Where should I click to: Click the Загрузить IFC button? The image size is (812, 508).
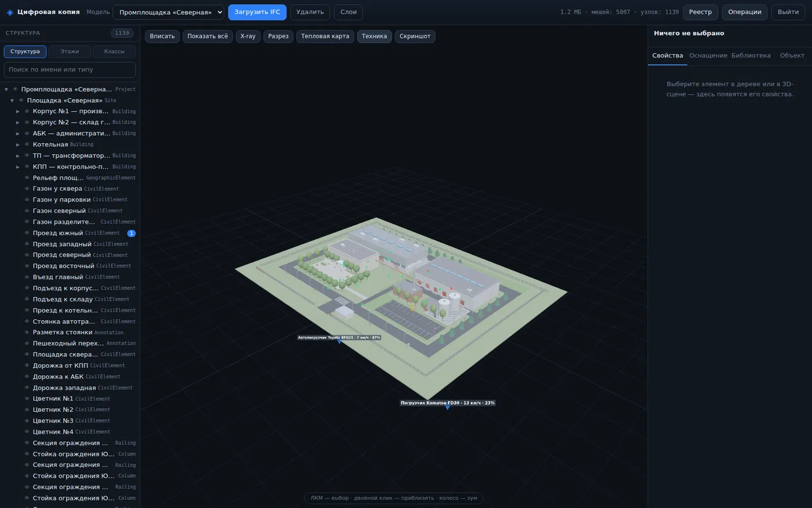257,12
